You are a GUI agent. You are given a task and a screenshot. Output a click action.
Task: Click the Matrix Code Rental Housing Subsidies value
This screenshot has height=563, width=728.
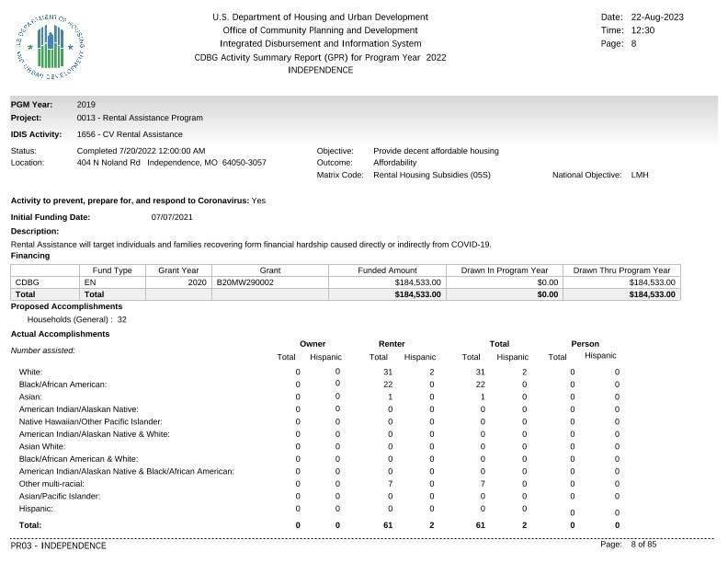pos(432,175)
